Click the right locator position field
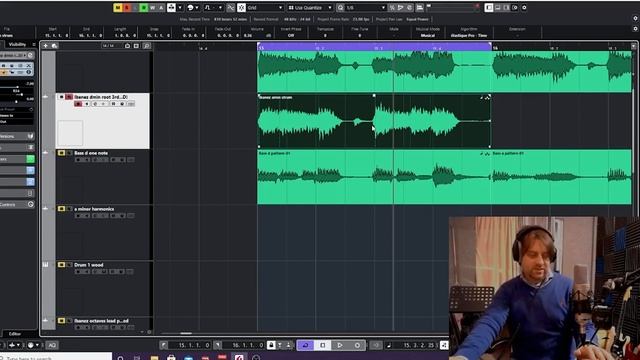 tap(244, 345)
